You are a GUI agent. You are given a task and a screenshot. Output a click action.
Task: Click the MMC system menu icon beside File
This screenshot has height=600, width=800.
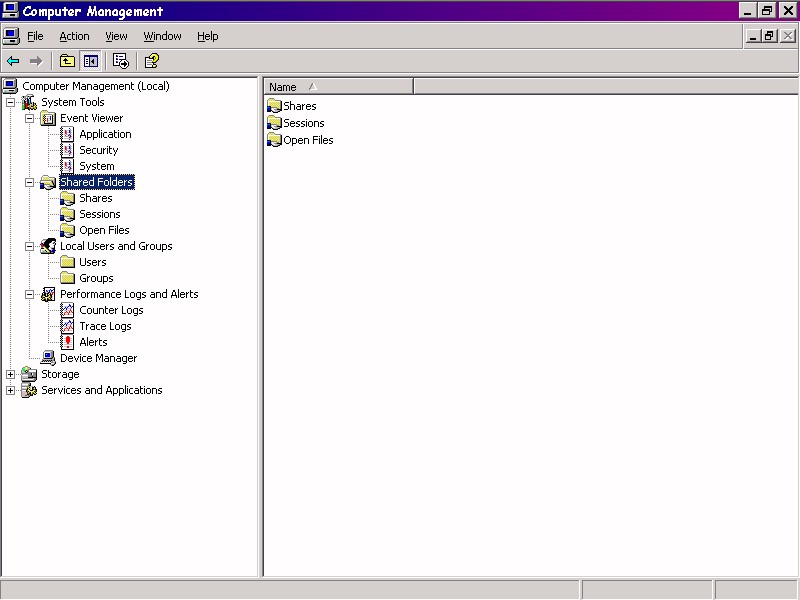[11, 36]
